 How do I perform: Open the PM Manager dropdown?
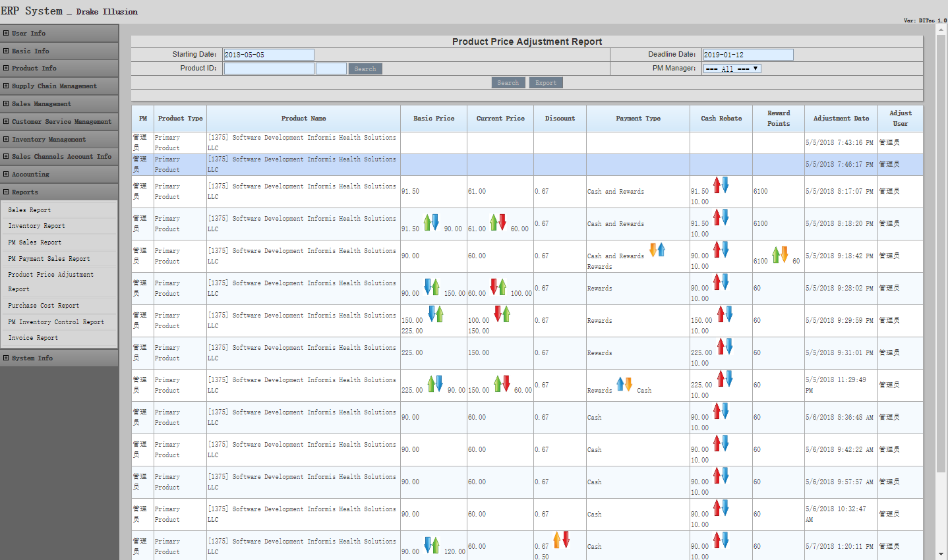coord(732,69)
